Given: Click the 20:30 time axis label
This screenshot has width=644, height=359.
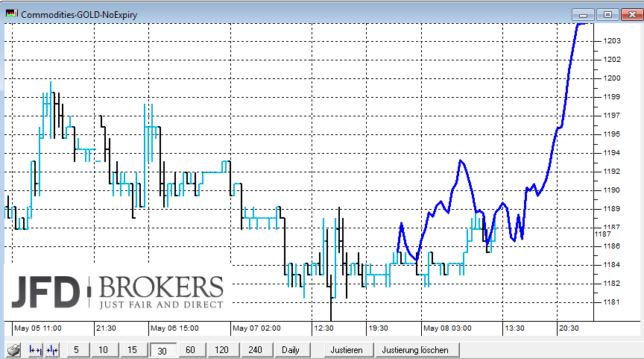Looking at the screenshot, I should point(569,328).
